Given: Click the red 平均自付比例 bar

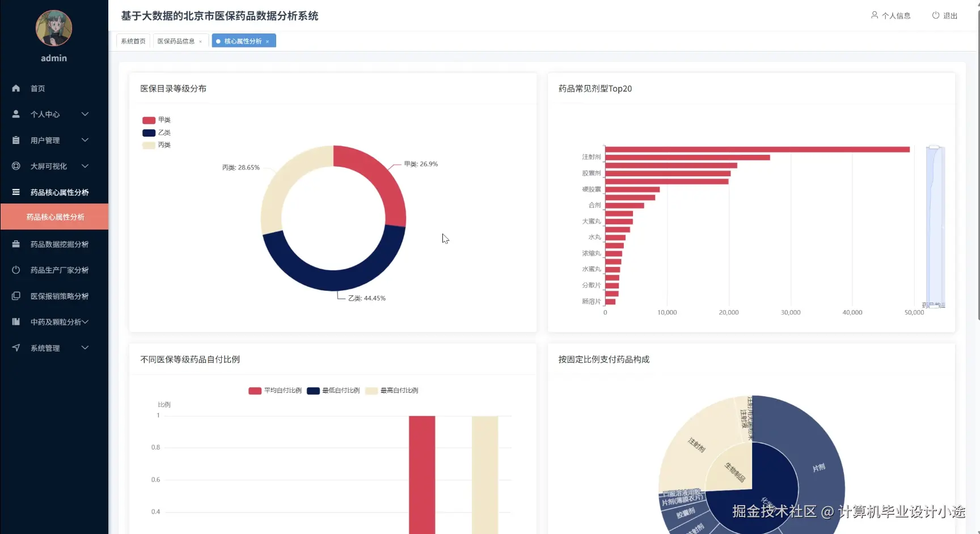Looking at the screenshot, I should point(422,474).
